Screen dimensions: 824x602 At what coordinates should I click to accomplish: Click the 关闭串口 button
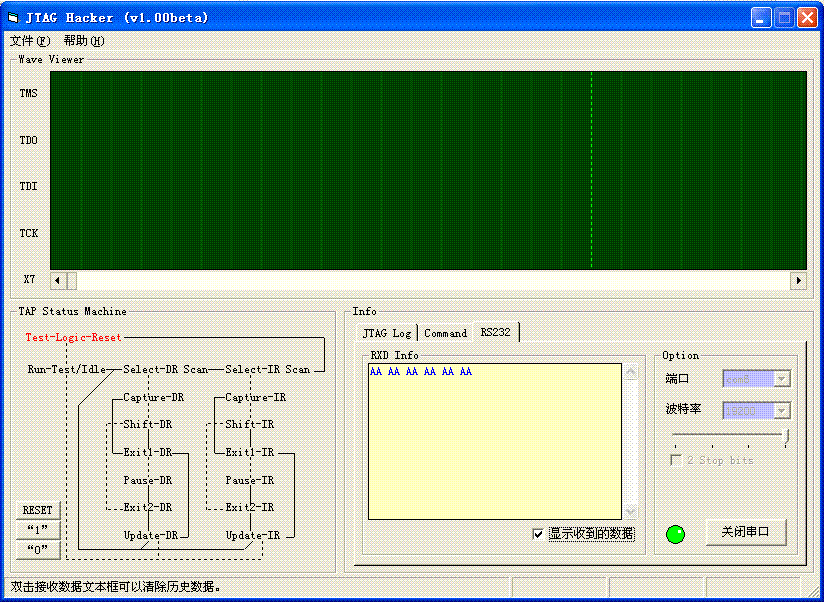coord(745,532)
